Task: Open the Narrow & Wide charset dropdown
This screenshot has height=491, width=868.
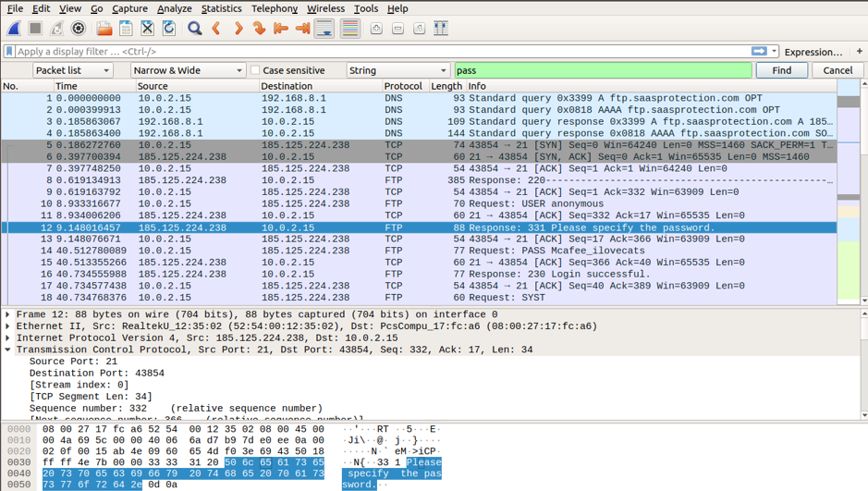Action: tap(188, 70)
